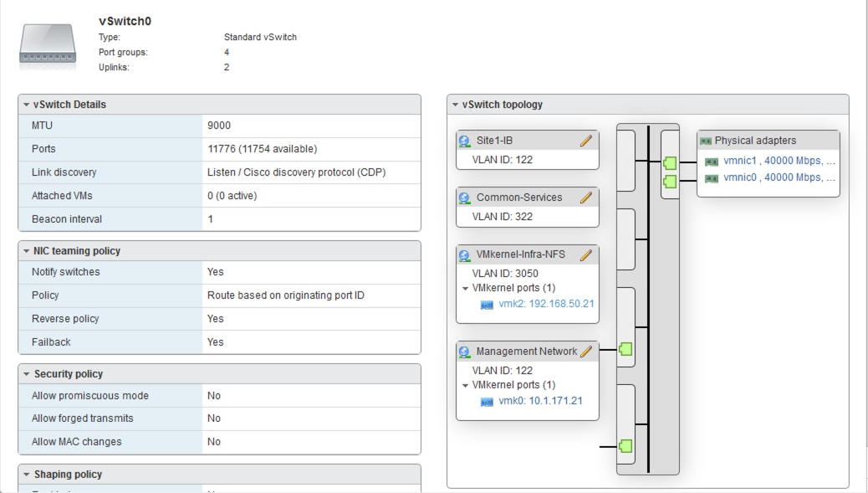This screenshot has width=868, height=493.
Task: Click the vmk0 VMkernel adapter icon
Action: click(487, 402)
